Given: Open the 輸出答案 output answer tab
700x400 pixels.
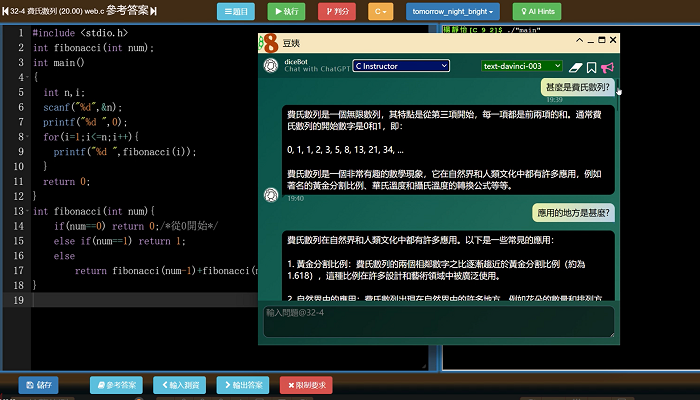Looking at the screenshot, I should click(x=241, y=385).
